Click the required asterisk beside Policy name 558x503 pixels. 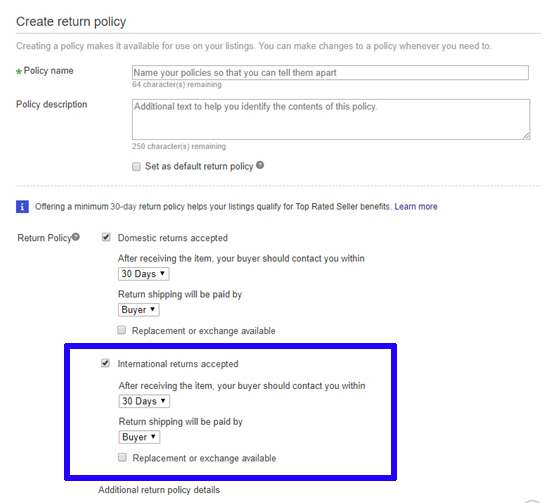pos(19,72)
